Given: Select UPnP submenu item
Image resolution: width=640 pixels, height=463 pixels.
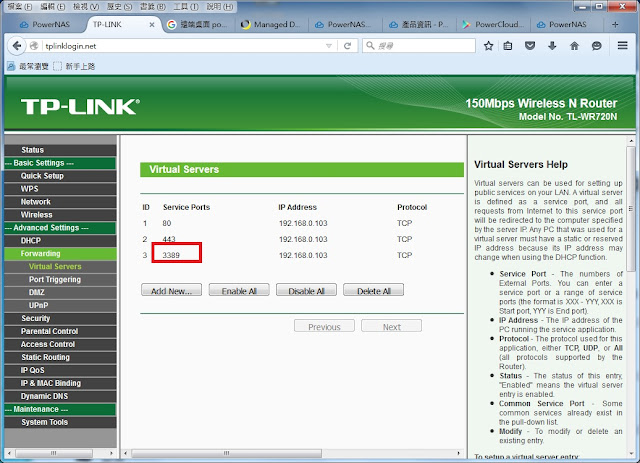Looking at the screenshot, I should [x=60, y=305].
